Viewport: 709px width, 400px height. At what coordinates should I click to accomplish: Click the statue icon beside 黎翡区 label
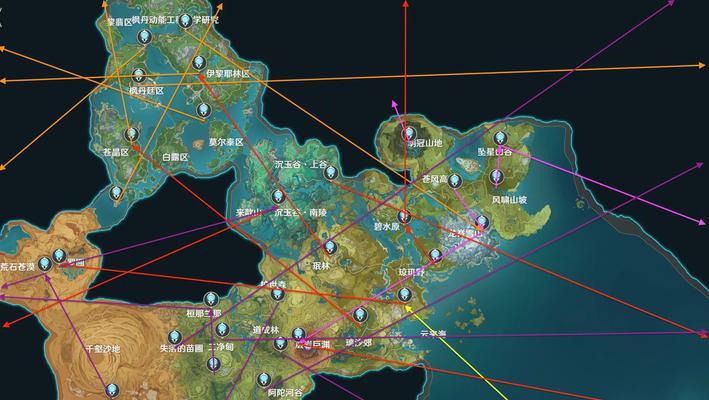144,36
